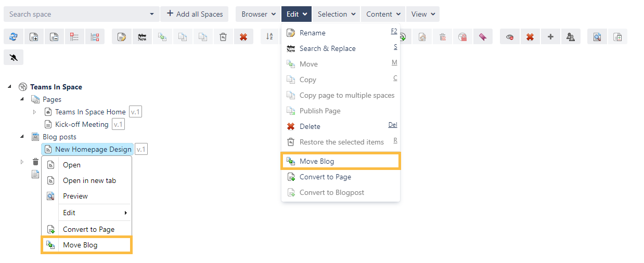This screenshot has width=644, height=263.
Task: Toggle the crossed-out bell notification button
Action: tap(14, 57)
